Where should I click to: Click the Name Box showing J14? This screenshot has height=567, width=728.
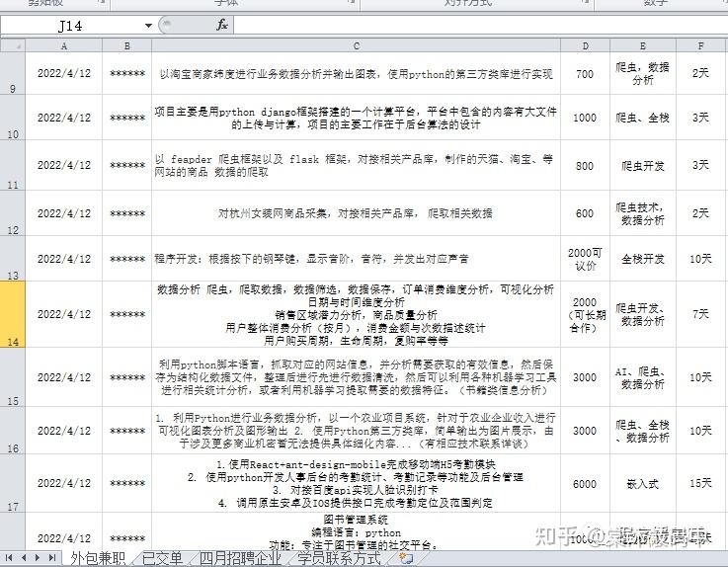click(70, 26)
